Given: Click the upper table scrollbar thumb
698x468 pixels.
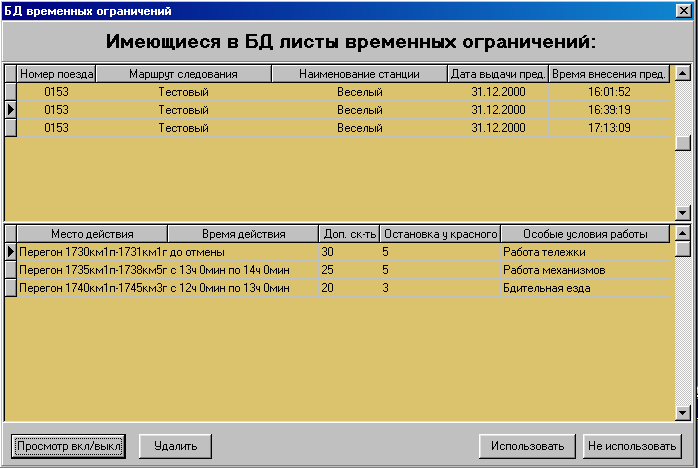Looking at the screenshot, I should [x=683, y=143].
